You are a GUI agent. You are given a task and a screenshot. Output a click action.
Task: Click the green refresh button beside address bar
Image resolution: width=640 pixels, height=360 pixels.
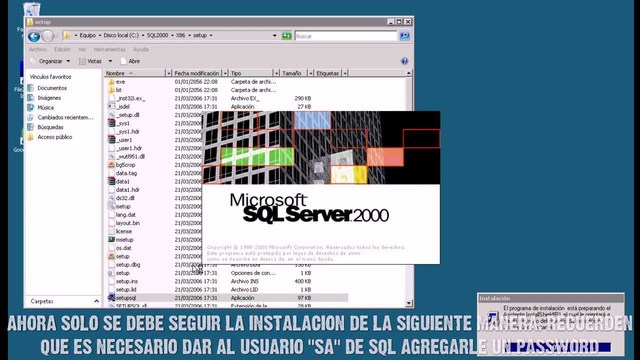pos(287,36)
